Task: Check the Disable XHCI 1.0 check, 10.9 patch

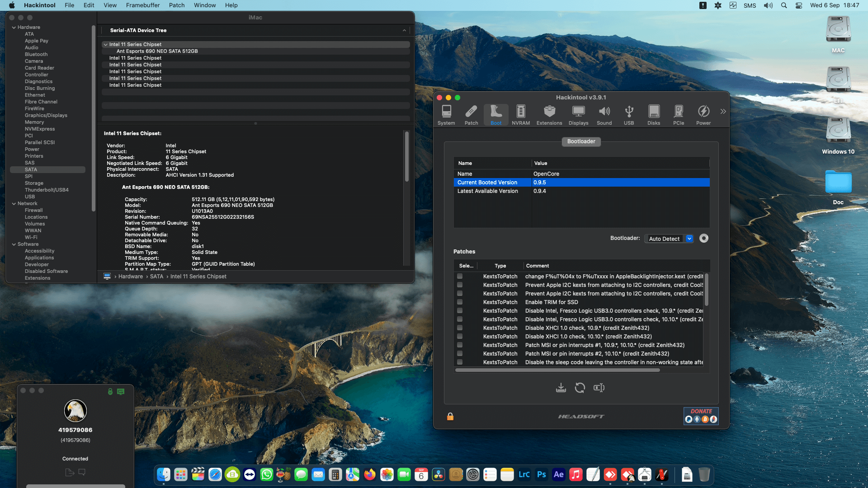Action: (460, 328)
